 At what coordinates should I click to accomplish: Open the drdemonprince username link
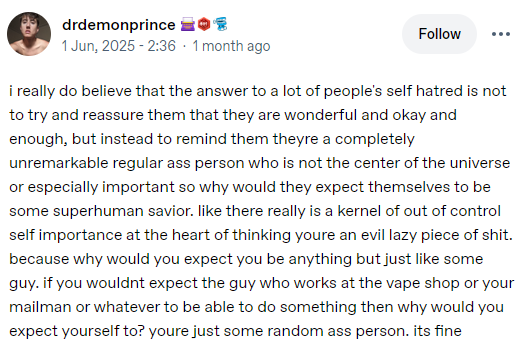[119, 25]
